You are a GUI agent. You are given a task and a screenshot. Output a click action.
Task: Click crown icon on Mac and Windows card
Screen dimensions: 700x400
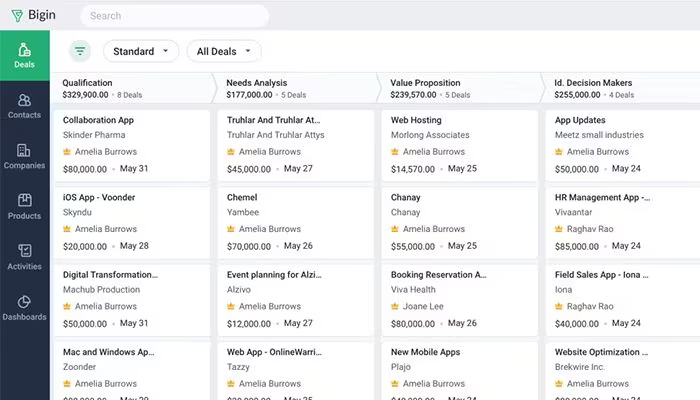[x=67, y=383]
